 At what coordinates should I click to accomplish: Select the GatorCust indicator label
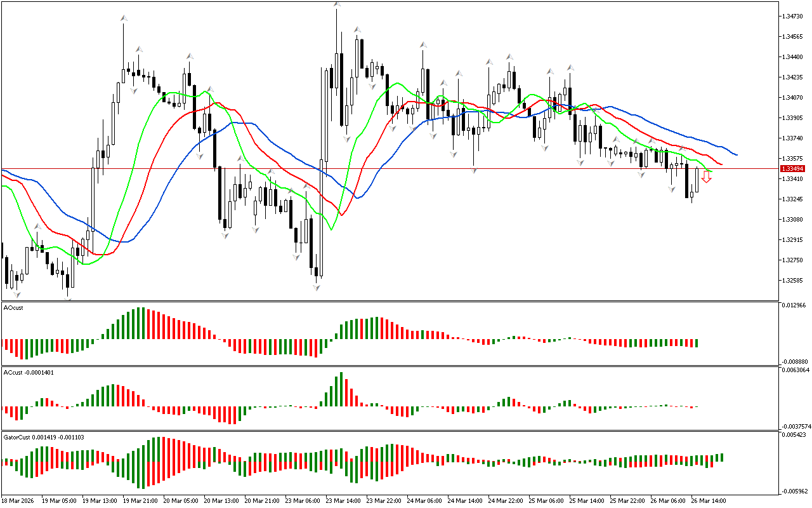pyautogui.click(x=43, y=437)
